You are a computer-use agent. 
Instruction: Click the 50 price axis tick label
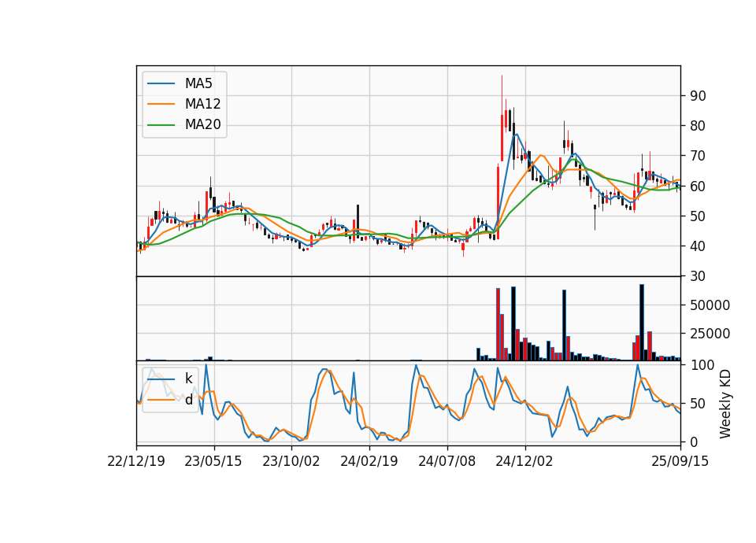click(x=698, y=216)
